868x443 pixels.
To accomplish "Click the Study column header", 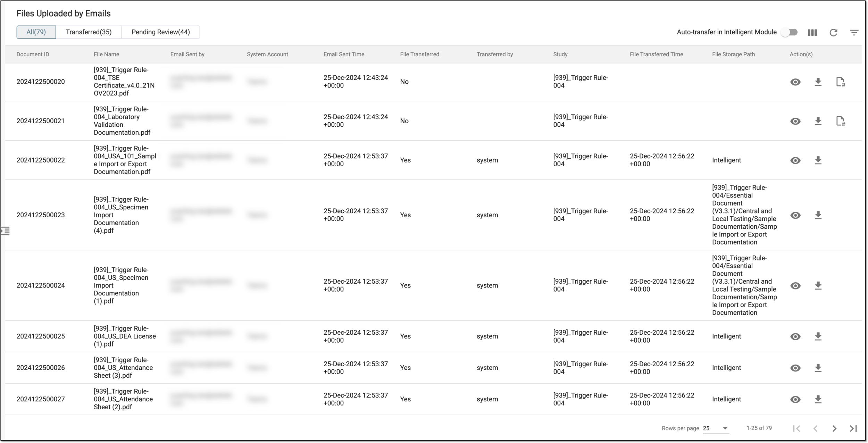I will tap(560, 55).
